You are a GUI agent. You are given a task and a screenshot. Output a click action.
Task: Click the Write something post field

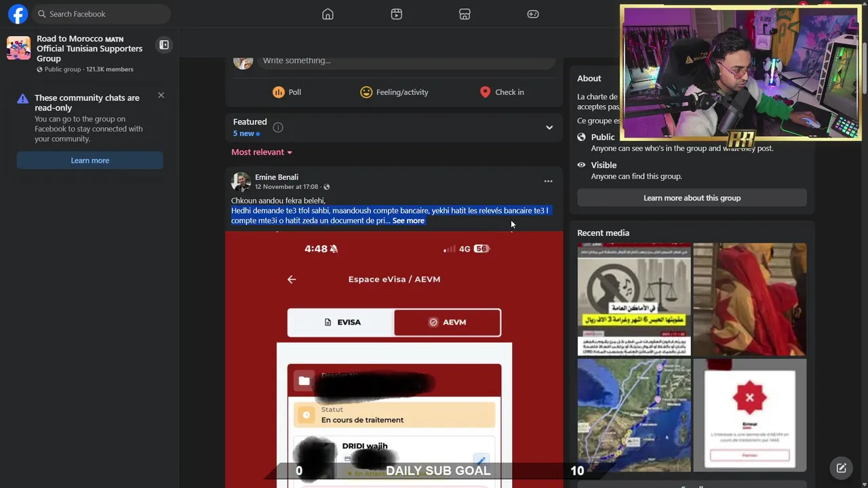coord(406,60)
